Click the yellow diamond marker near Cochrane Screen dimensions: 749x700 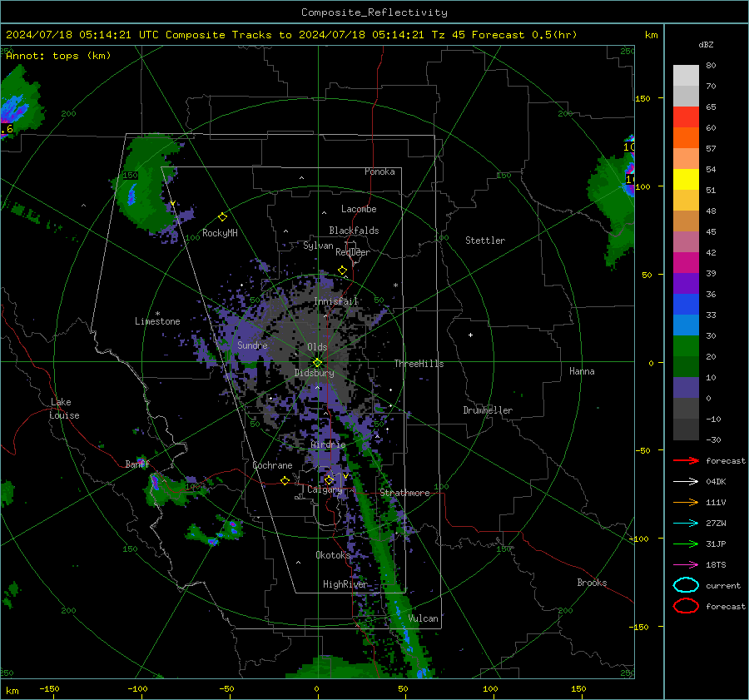[x=285, y=480]
